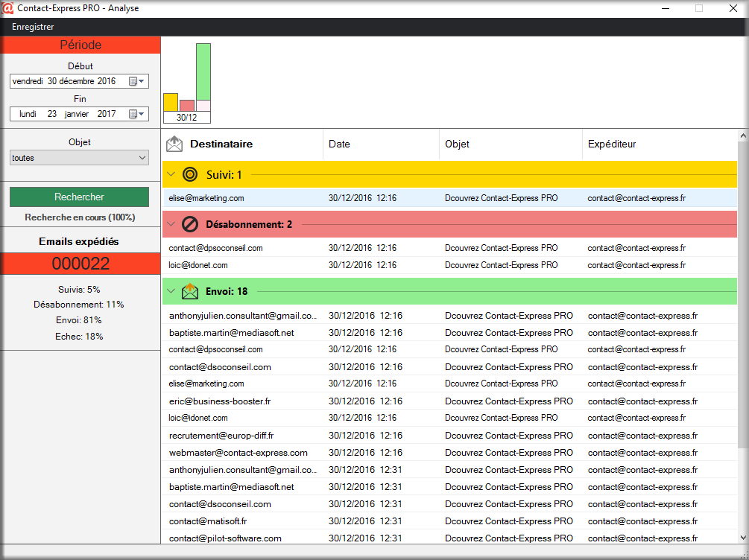749x560 pixels.
Task: Select elise@marketing.com row in Suivi group
Action: tap(449, 197)
